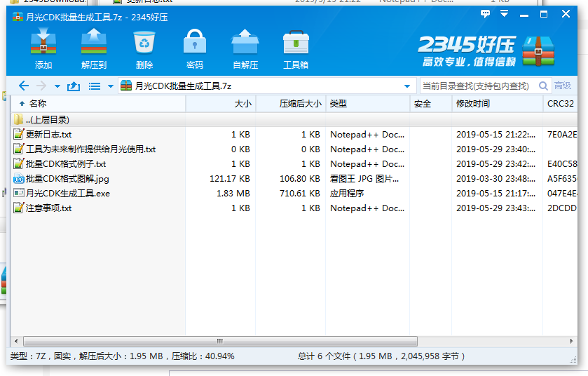Expand the view mode dropdown arrow
The height and width of the screenshot is (376, 588).
(110, 86)
